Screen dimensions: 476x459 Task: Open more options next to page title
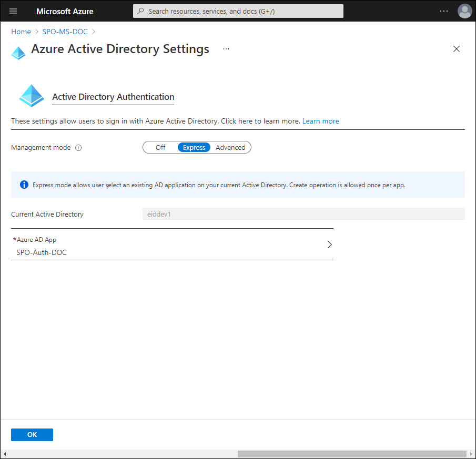[226, 49]
